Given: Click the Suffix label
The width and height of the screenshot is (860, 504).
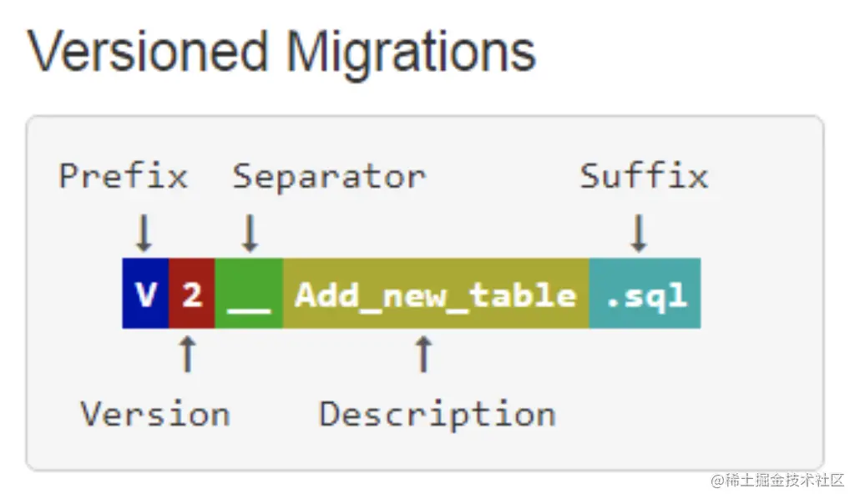Looking at the screenshot, I should click(x=644, y=175).
